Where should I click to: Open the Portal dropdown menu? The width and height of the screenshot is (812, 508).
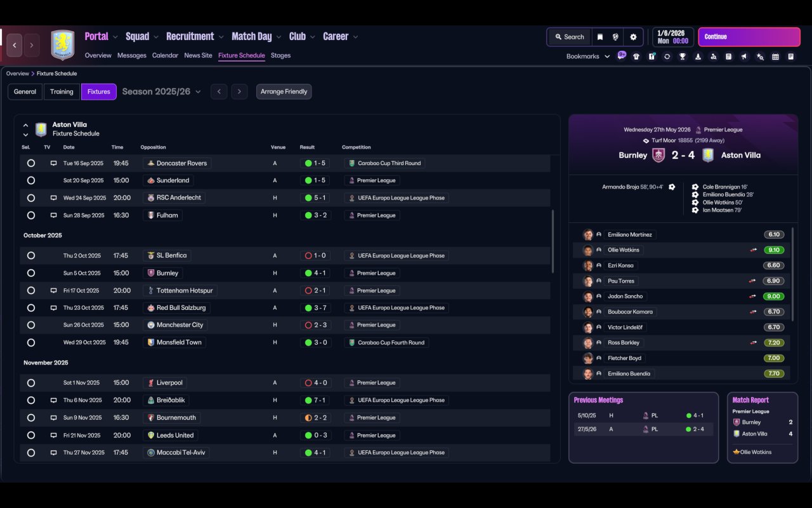coord(101,37)
